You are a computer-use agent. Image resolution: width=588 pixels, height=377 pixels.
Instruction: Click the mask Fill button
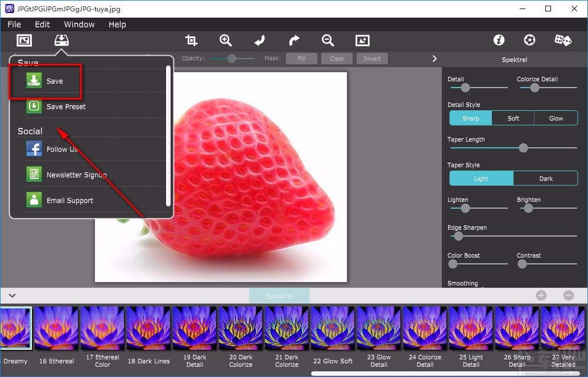tap(301, 59)
